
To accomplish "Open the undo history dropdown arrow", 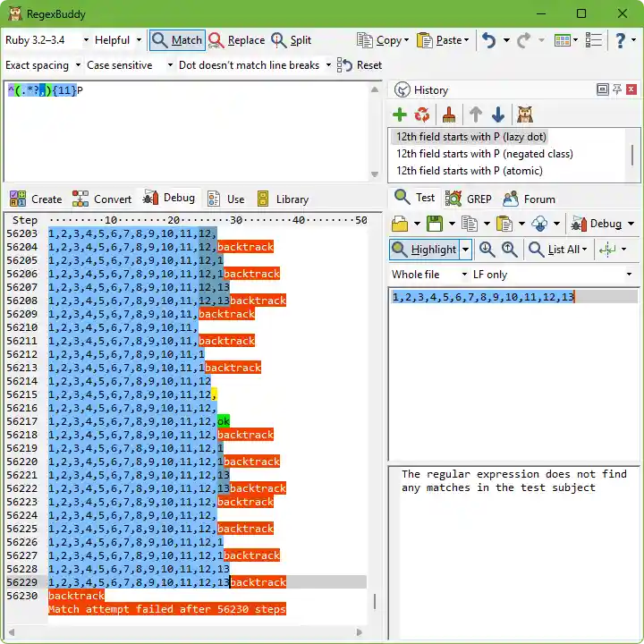I will click(x=506, y=40).
